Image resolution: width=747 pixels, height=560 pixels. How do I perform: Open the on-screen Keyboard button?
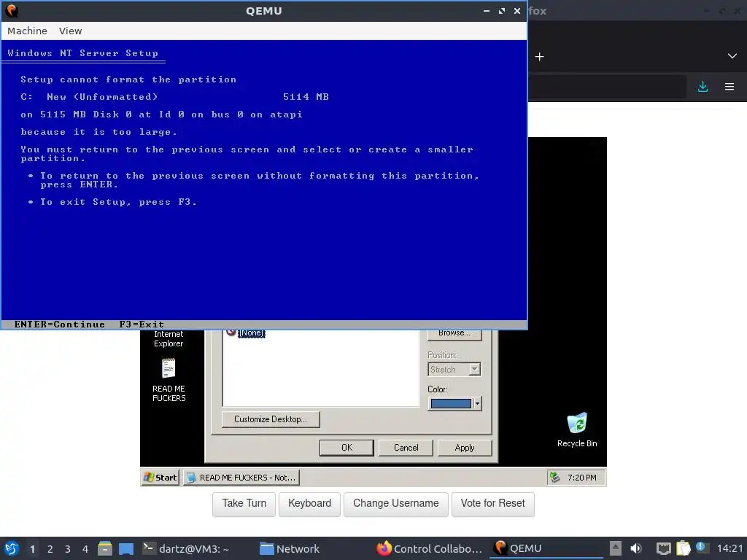(x=309, y=504)
